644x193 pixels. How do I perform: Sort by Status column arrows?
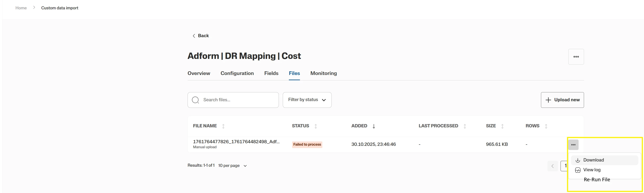coord(316,126)
